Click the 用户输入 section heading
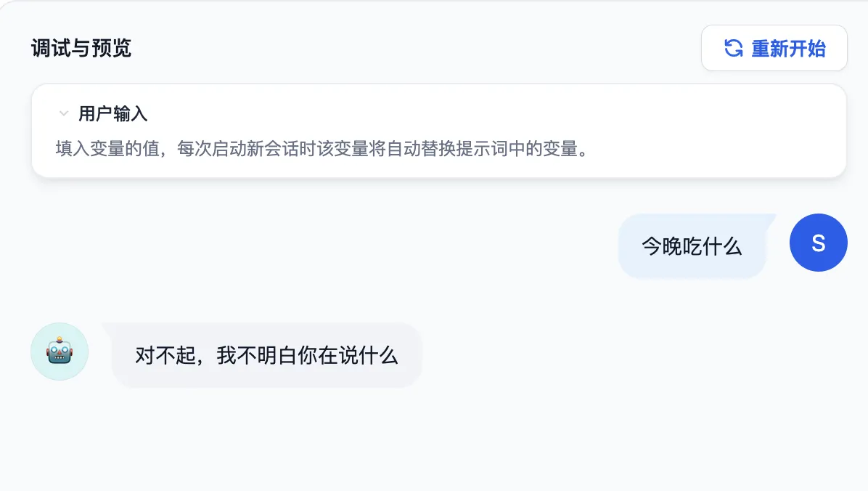The width and height of the screenshot is (868, 491). click(112, 114)
